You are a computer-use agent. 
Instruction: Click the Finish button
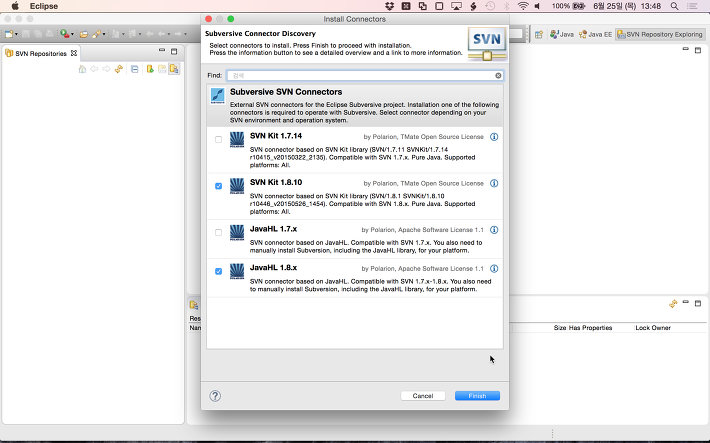click(477, 396)
